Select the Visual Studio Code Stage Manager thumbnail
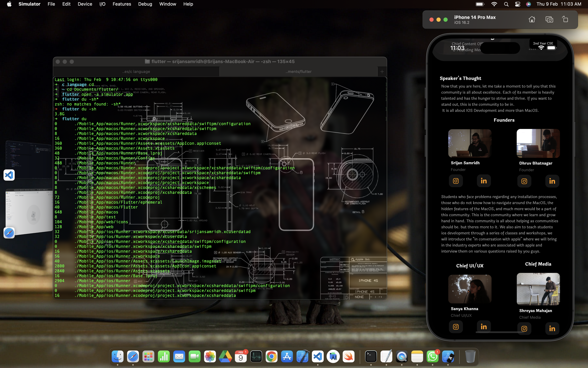588x368 pixels. pyautogui.click(x=29, y=159)
